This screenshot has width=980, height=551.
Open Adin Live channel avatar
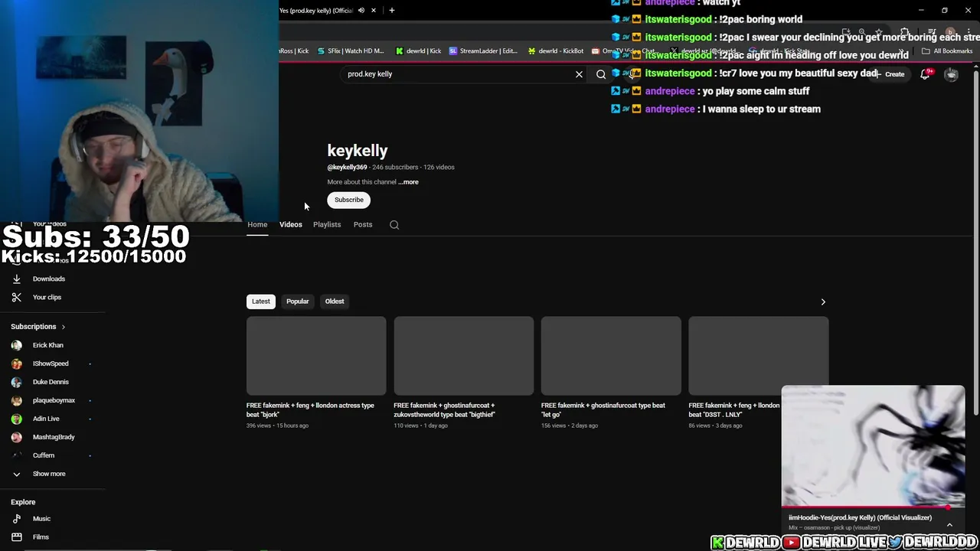tap(16, 419)
